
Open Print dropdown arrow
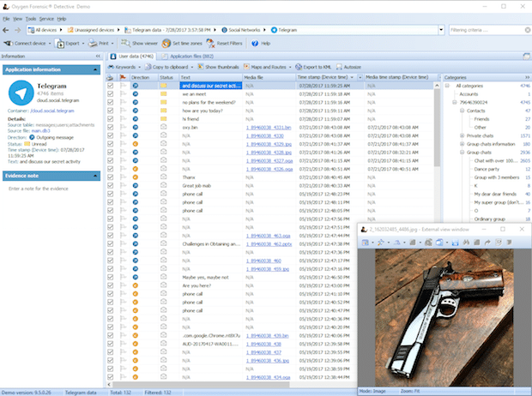click(112, 44)
